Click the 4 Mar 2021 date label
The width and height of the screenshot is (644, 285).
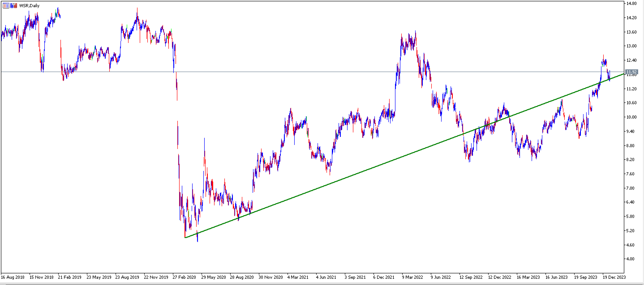298,277
